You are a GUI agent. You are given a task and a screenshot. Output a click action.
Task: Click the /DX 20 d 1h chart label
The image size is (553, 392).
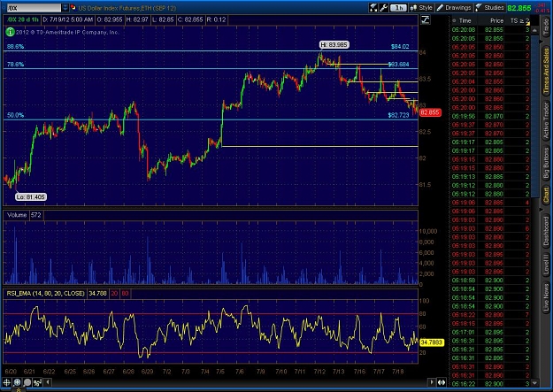point(23,19)
